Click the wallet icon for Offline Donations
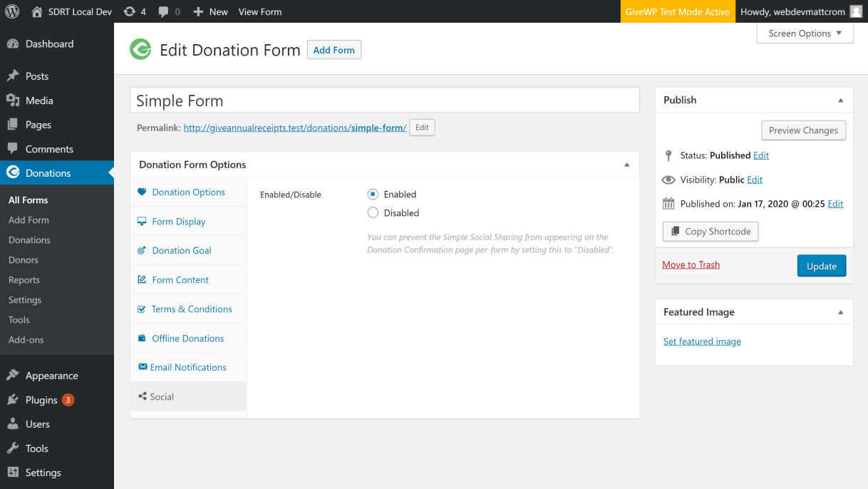868x489 pixels. pos(142,338)
